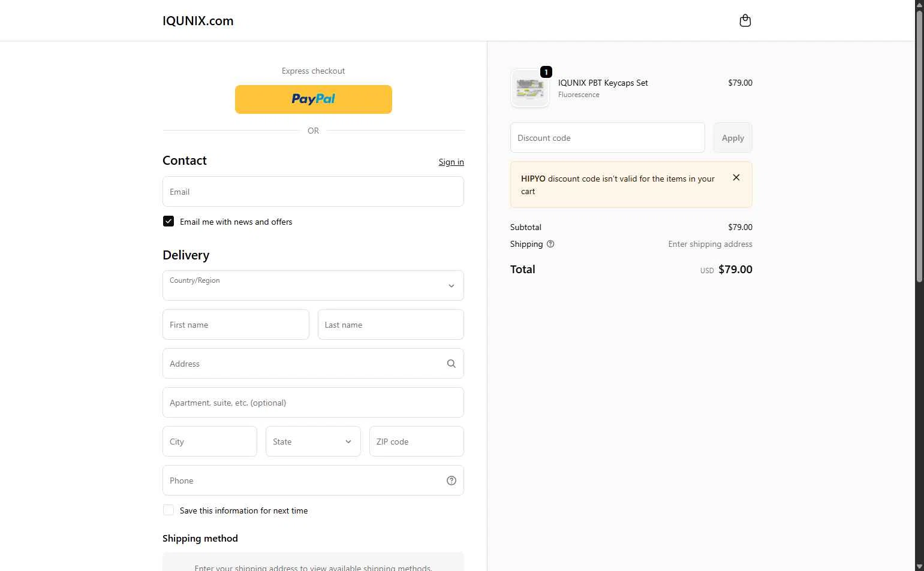Screen dimensions: 924x571
Task: Go to the IQUNIX.com store logo
Action: (x=198, y=21)
